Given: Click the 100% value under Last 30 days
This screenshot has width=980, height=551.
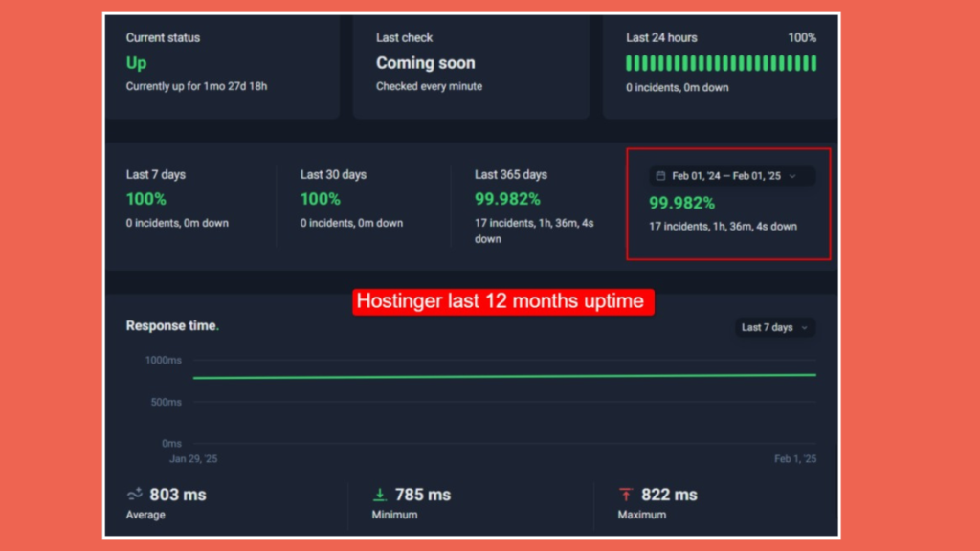Looking at the screenshot, I should coord(320,199).
